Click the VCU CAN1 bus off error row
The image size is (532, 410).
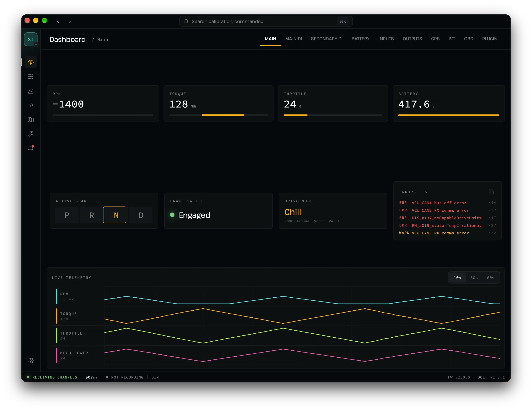click(447, 203)
